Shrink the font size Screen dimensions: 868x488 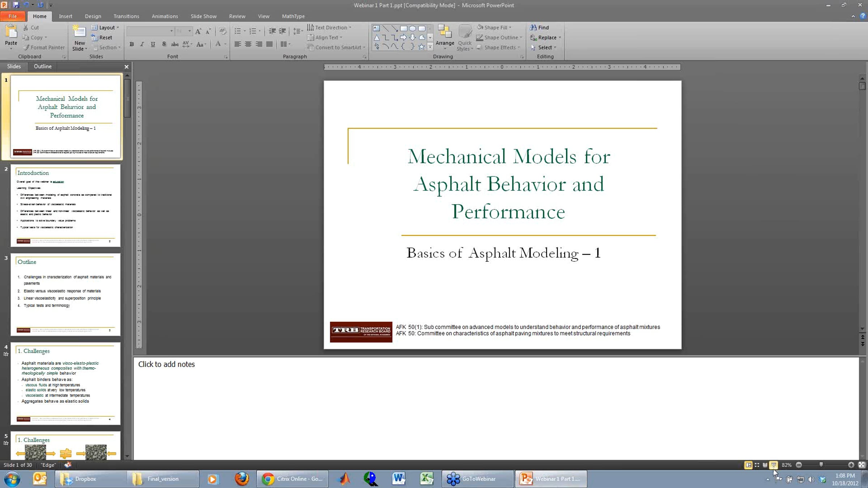point(208,31)
